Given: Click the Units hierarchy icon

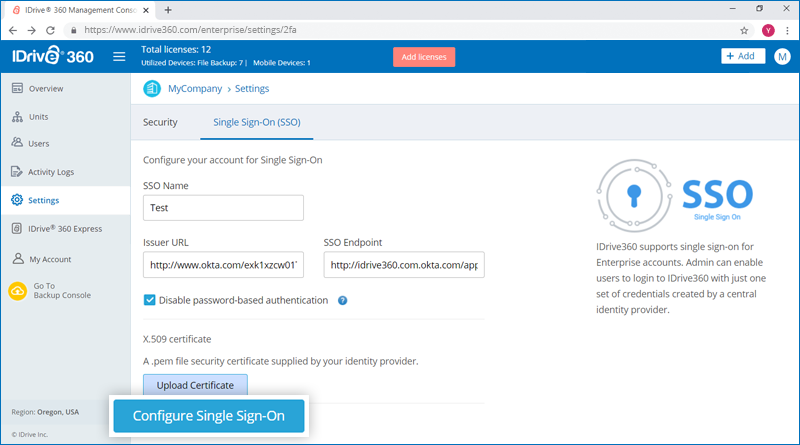Looking at the screenshot, I should [17, 116].
